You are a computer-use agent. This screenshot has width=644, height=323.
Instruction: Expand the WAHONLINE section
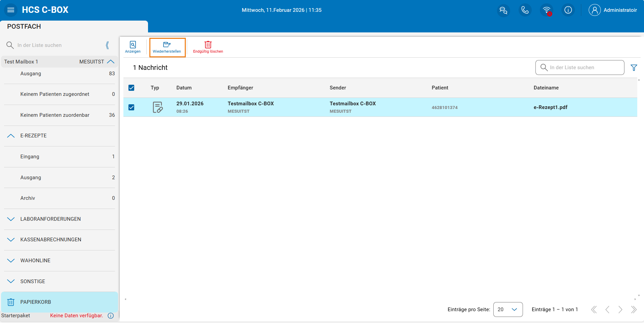click(11, 261)
